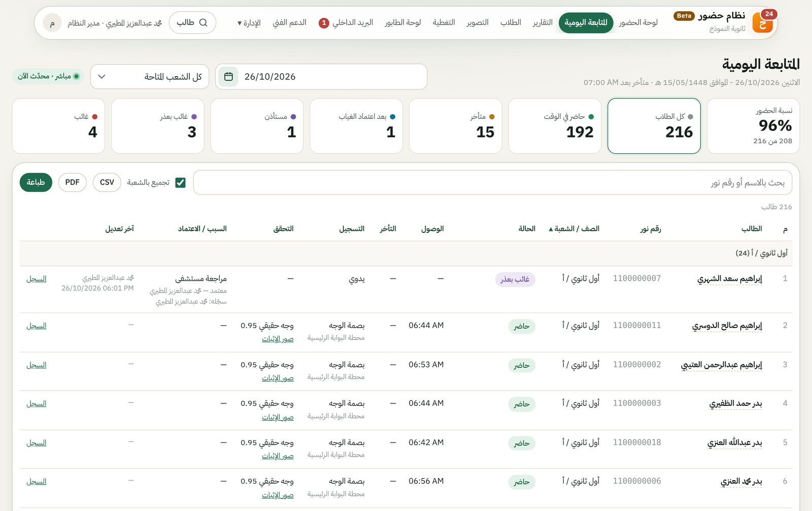Click student name إبراهيم عبدالرحمن العتيبي

pos(721,365)
